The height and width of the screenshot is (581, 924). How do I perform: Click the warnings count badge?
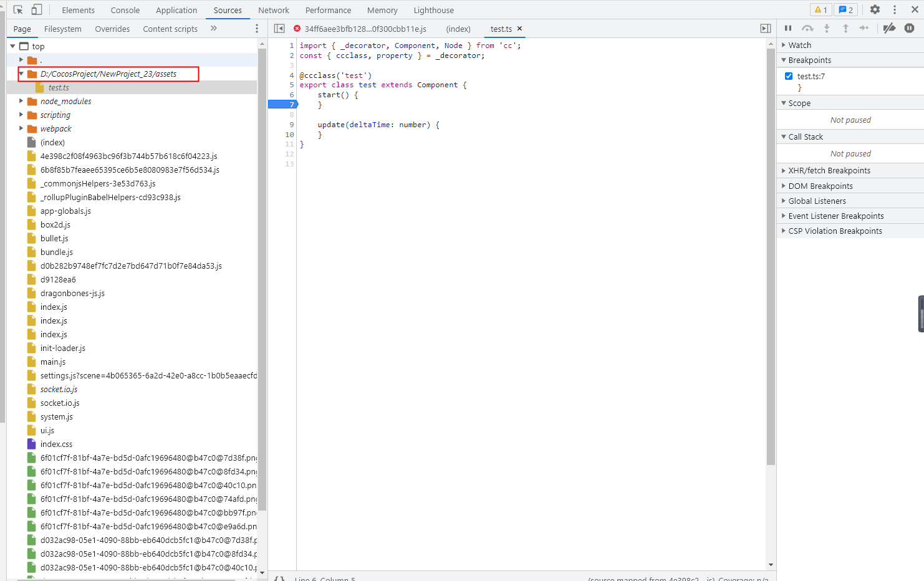[821, 10]
